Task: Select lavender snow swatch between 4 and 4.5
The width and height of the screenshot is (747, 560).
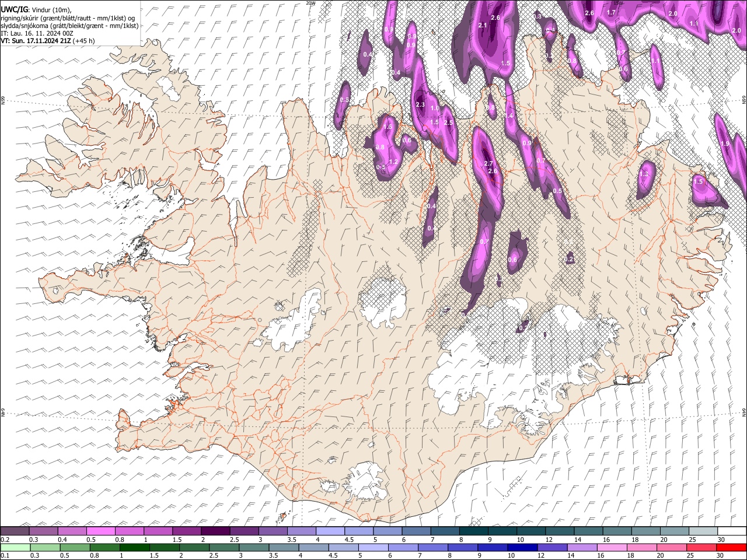Action: click(330, 531)
